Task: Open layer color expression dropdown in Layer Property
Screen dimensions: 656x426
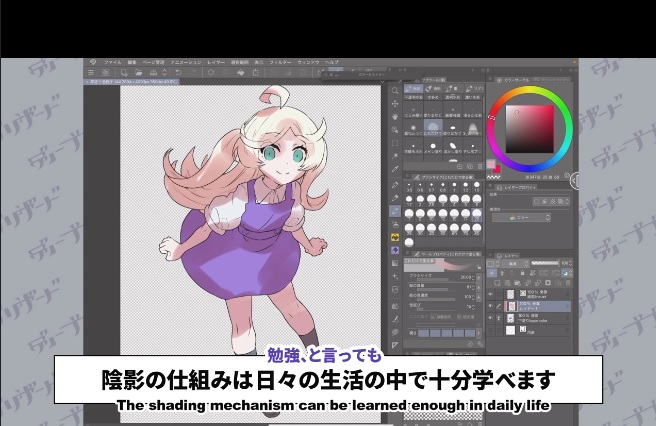Action: (521, 218)
